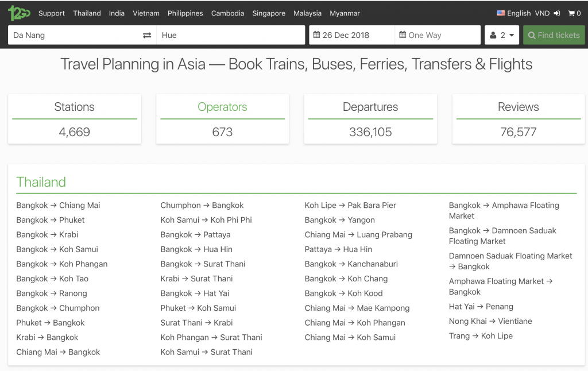Open the English language selector
This screenshot has width=588, height=371.
click(519, 13)
